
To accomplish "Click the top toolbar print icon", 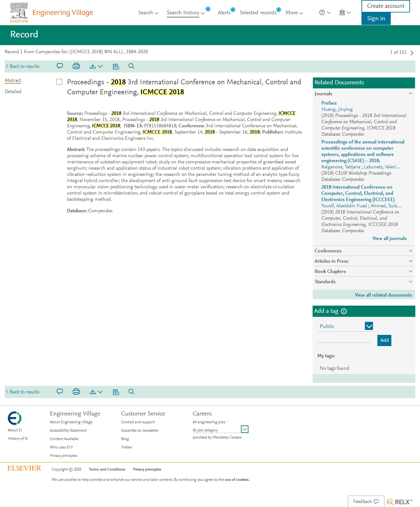I will 76,66.
